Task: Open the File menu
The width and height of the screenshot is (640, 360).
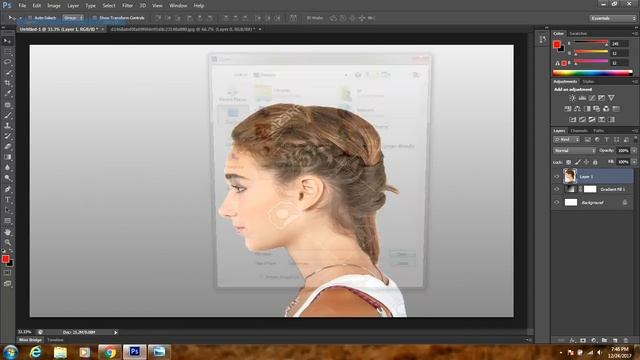Action: (x=22, y=6)
